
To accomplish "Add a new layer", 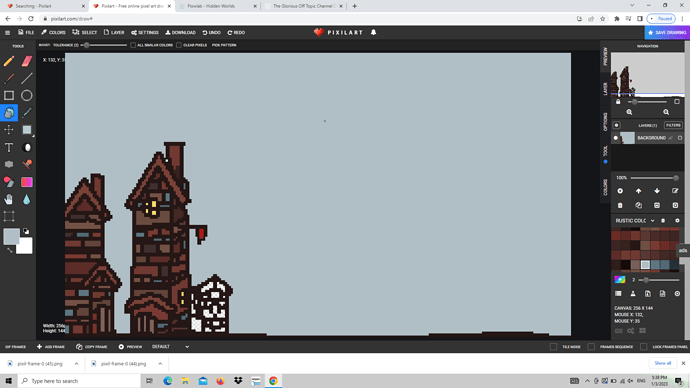I will click(x=620, y=191).
